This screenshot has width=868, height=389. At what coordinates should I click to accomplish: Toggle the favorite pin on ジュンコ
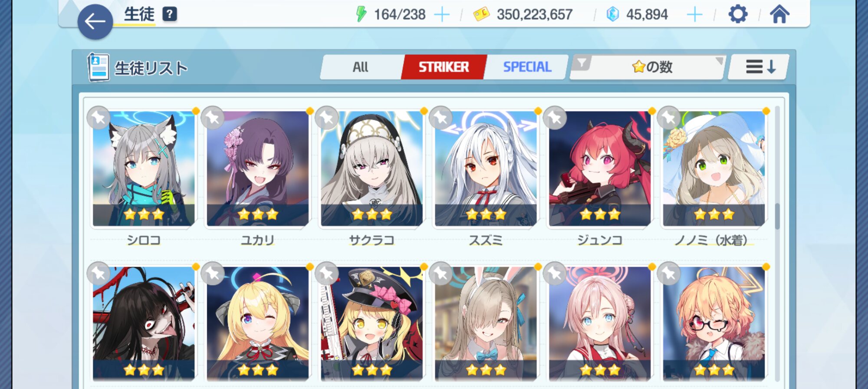point(555,118)
